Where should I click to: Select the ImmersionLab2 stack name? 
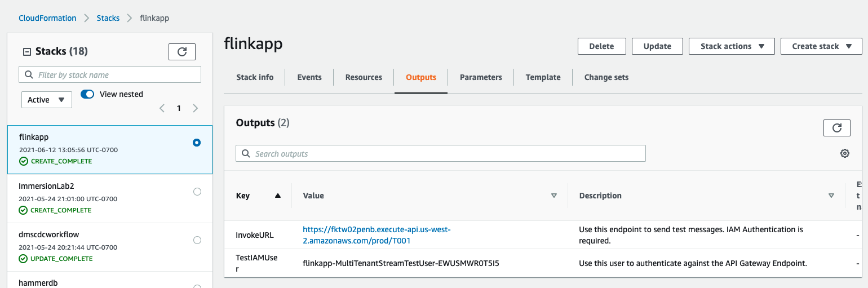click(47, 185)
